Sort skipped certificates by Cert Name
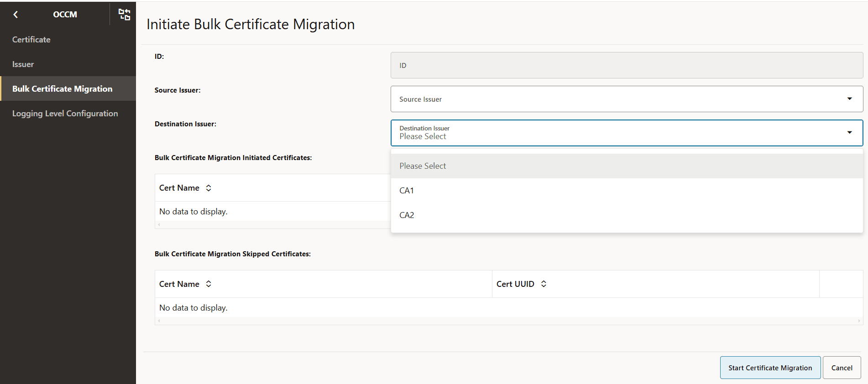Viewport: 868px width, 384px height. pyautogui.click(x=209, y=284)
